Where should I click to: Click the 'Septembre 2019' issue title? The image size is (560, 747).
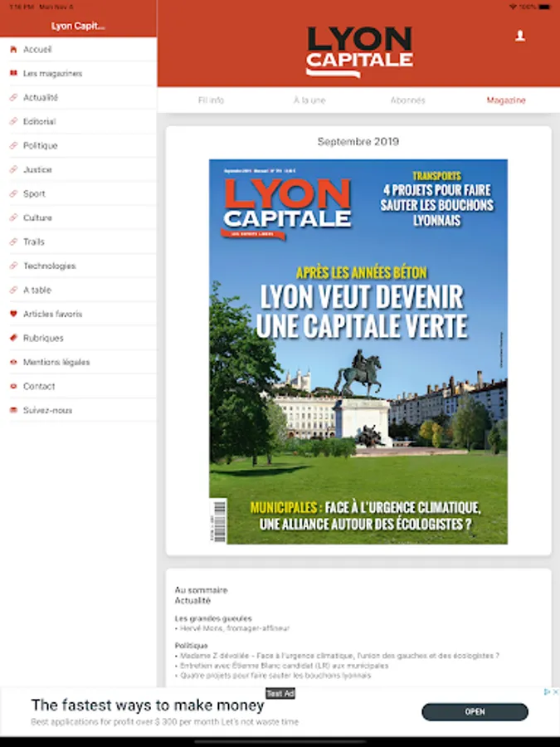tap(358, 141)
